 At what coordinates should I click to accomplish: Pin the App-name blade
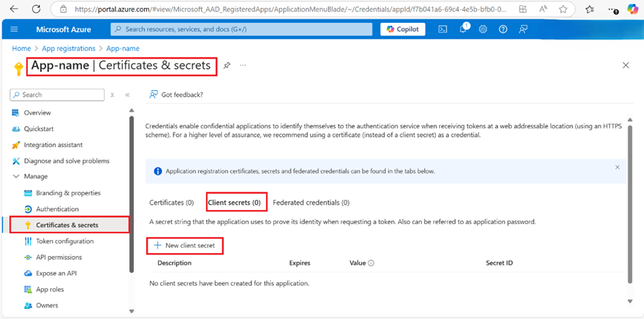point(227,65)
